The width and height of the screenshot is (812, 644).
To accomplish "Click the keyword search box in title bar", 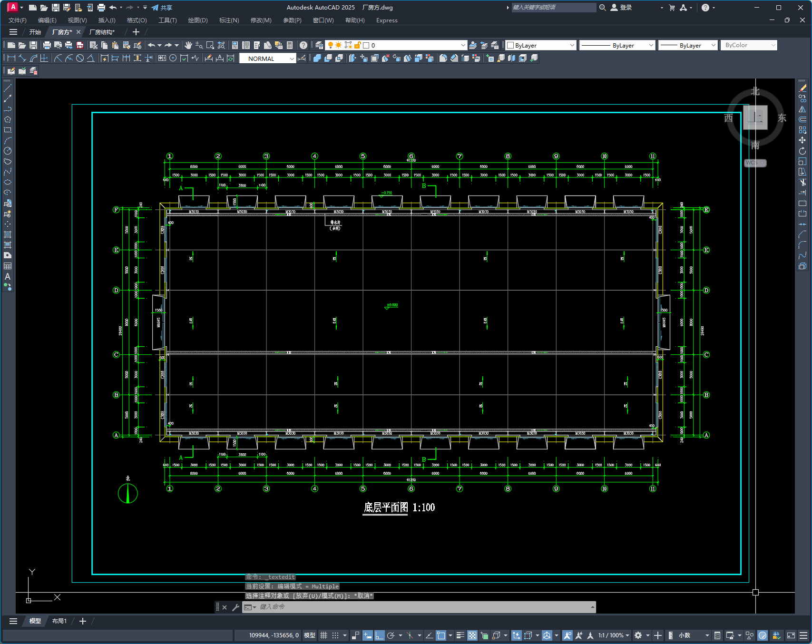I will (553, 8).
